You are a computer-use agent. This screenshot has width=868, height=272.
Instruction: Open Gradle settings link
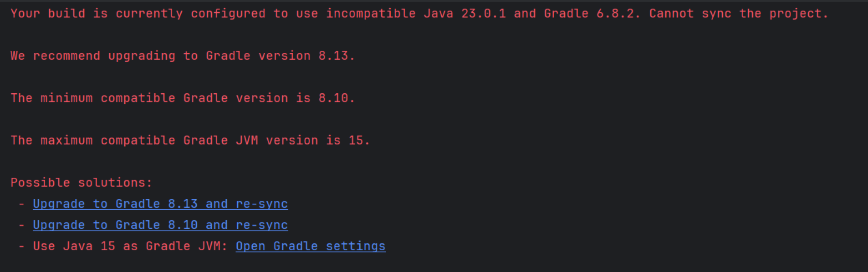click(311, 246)
